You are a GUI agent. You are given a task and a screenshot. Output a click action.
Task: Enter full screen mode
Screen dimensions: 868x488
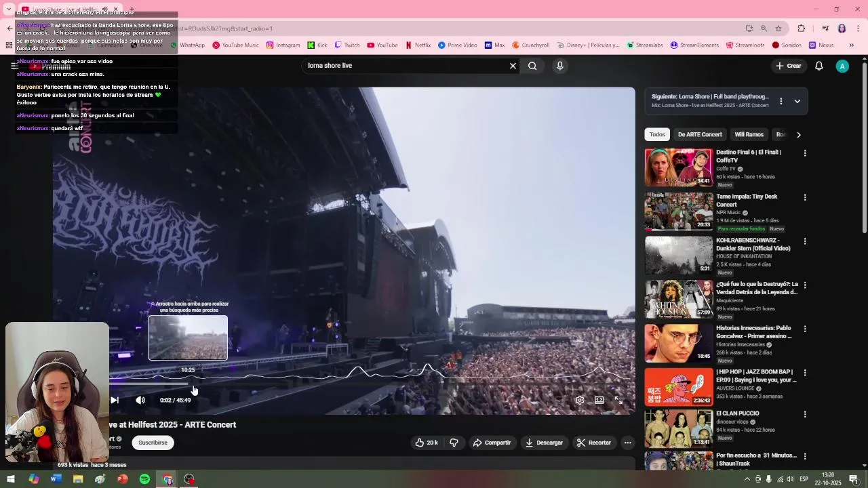pos(618,400)
